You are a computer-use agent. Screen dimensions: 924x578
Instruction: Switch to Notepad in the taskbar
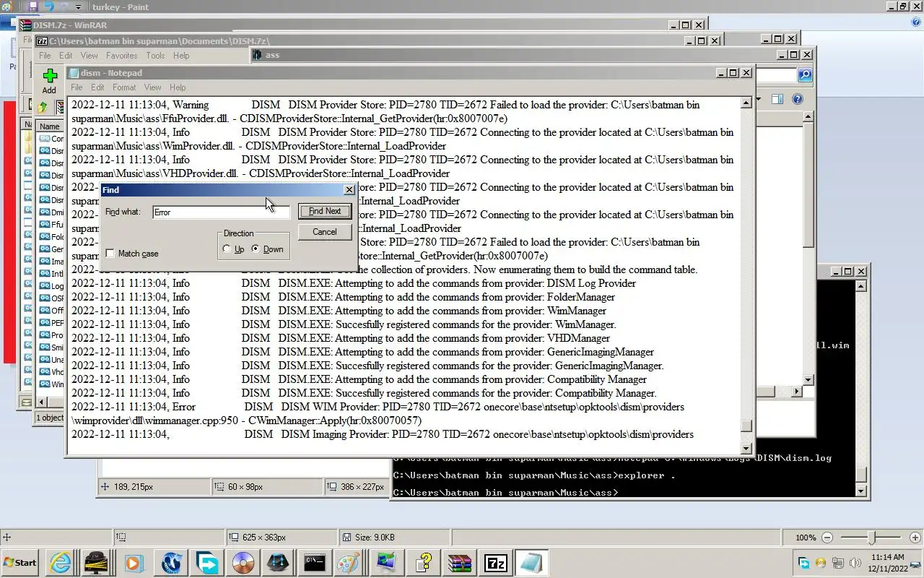(531, 563)
